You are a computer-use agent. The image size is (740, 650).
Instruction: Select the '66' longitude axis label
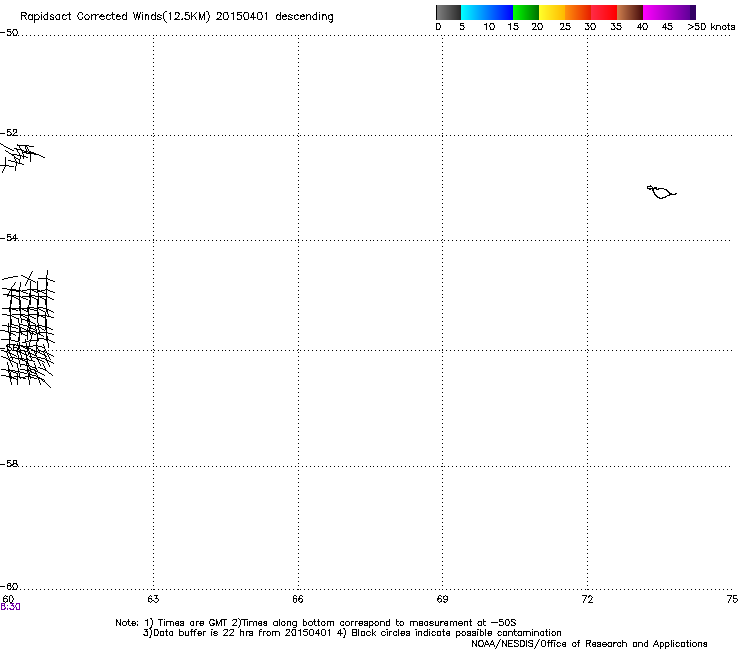pyautogui.click(x=298, y=599)
